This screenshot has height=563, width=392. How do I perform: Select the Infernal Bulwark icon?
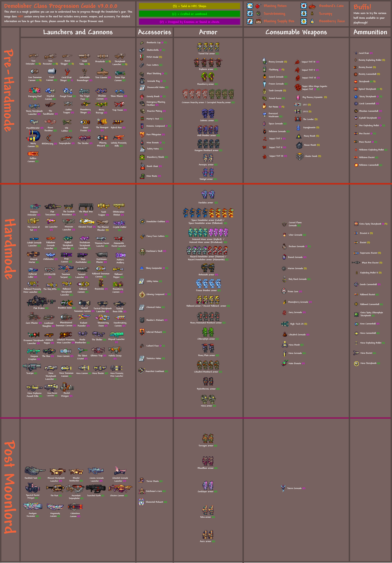click(142, 332)
